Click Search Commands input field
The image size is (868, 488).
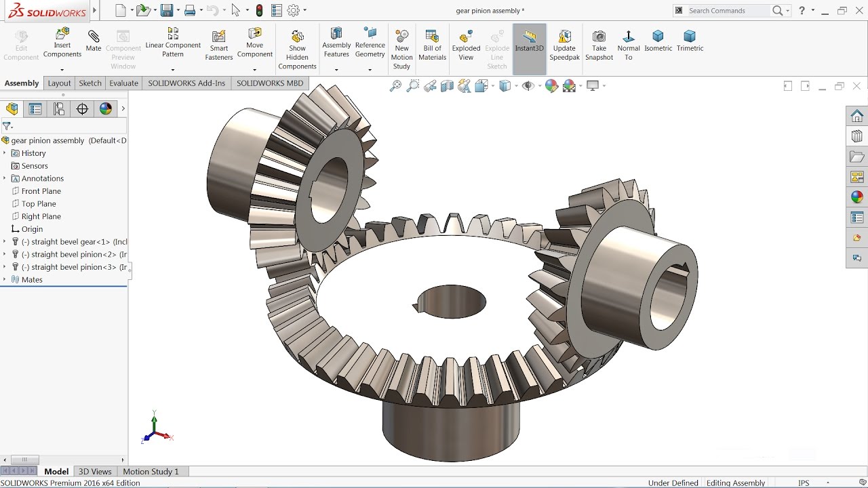click(729, 10)
